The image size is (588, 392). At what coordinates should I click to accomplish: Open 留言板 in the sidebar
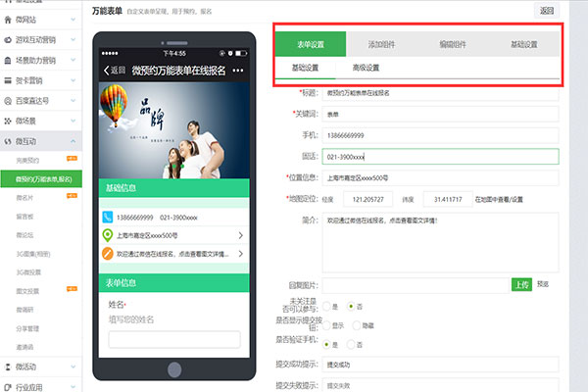click(24, 217)
